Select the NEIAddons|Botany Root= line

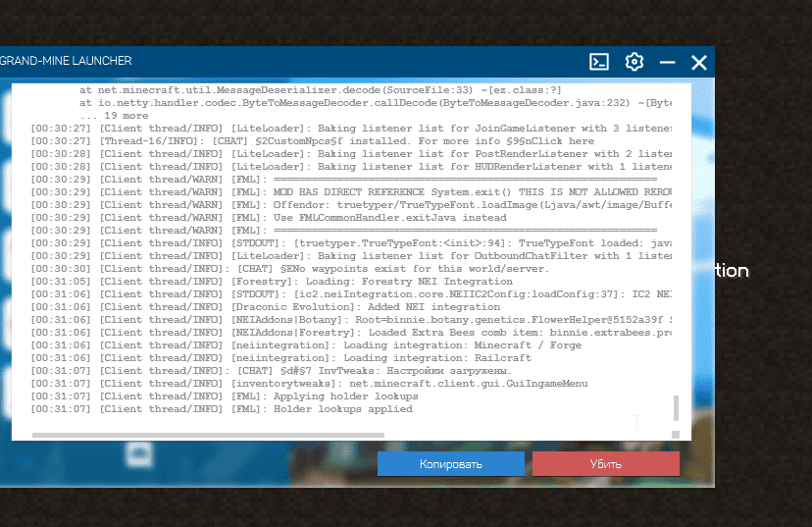[351, 320]
